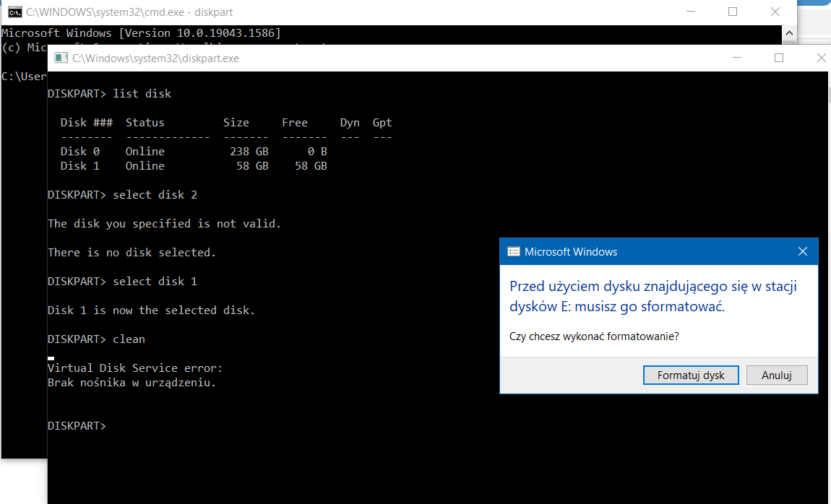
Task: Click the 'select disk 2' command text
Action: 155,195
